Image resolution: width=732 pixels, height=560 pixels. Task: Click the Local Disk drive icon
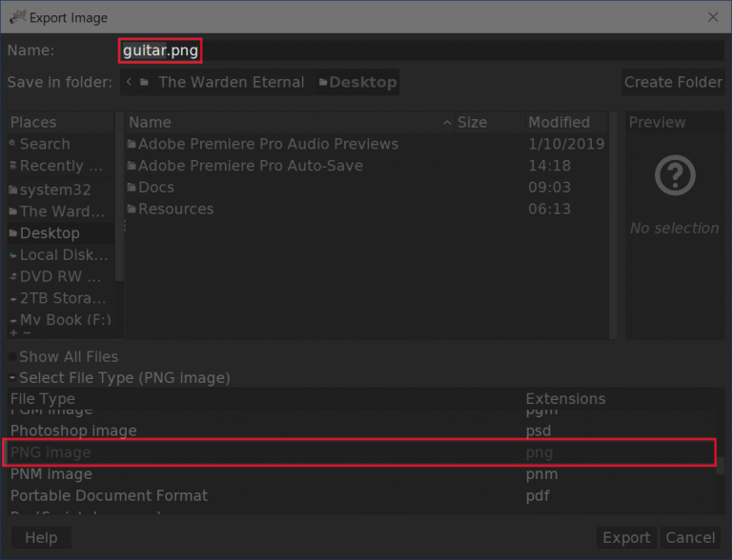[13, 255]
